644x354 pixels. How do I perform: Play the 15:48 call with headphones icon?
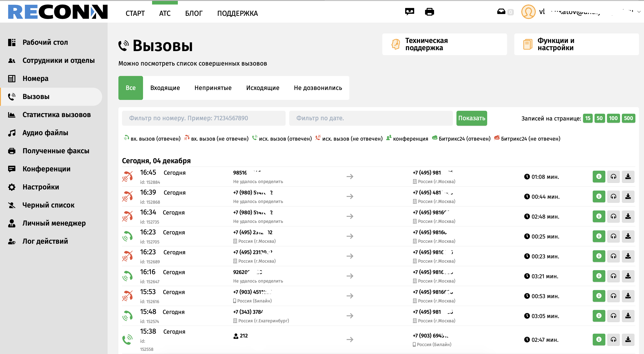tap(613, 316)
